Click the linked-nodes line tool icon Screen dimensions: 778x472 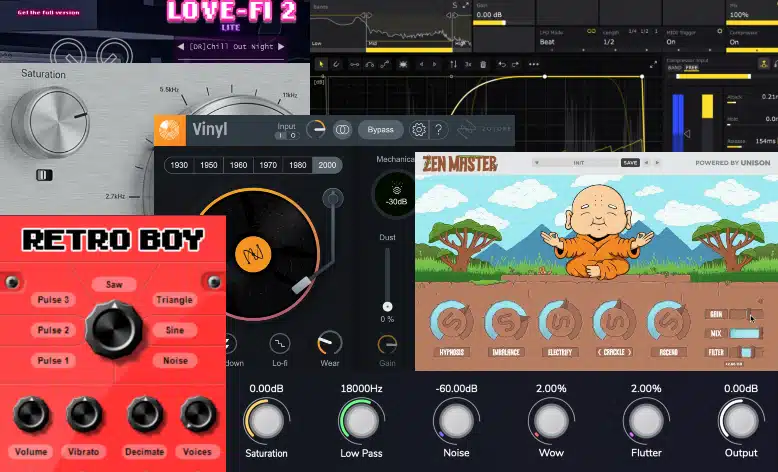(x=354, y=65)
